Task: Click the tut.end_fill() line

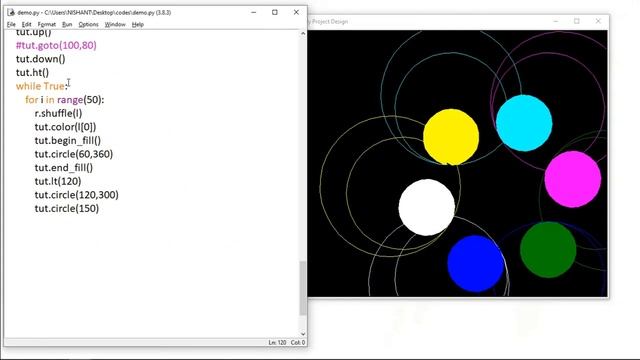Action: coord(64,168)
